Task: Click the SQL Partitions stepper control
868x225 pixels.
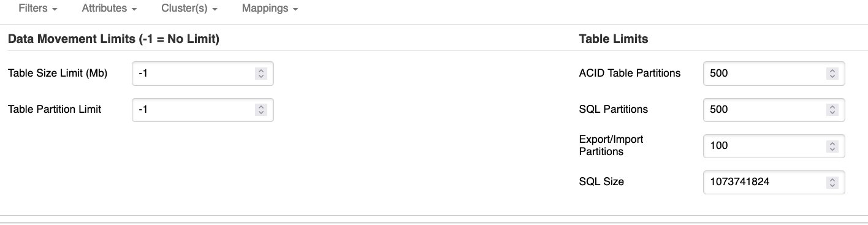Action: point(832,110)
